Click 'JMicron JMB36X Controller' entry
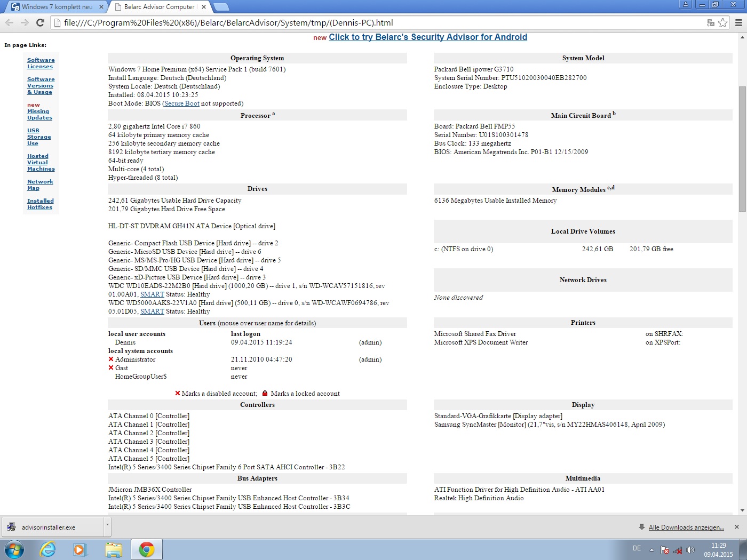The width and height of the screenshot is (747, 560). 150,490
